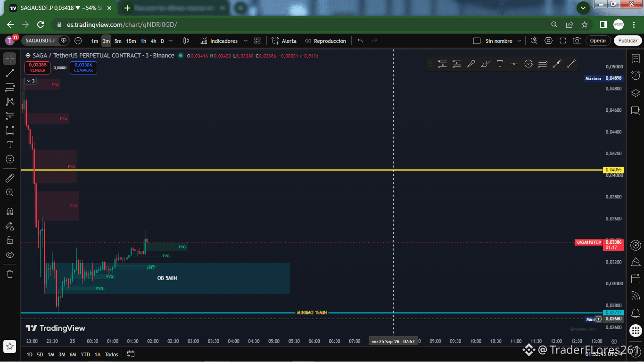
Task: Click the SAGAUSDT.P symbol search field
Action: click(x=41, y=41)
